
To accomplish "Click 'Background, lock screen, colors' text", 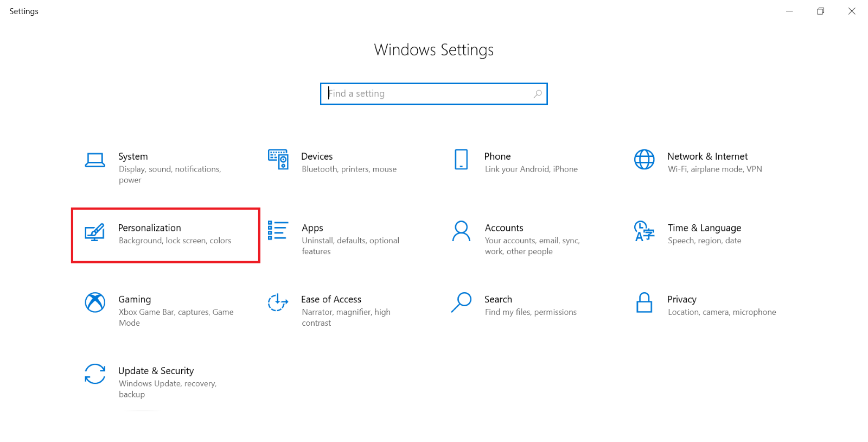I will [x=175, y=241].
